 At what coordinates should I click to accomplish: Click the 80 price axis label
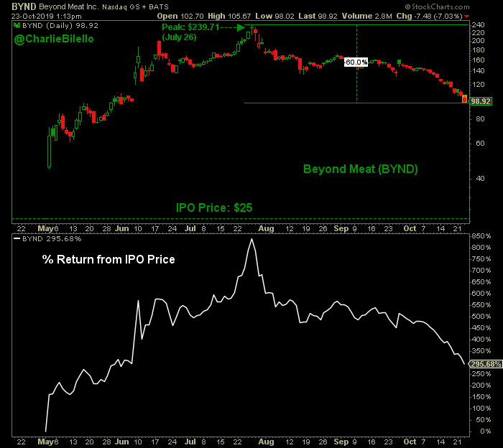[480, 119]
